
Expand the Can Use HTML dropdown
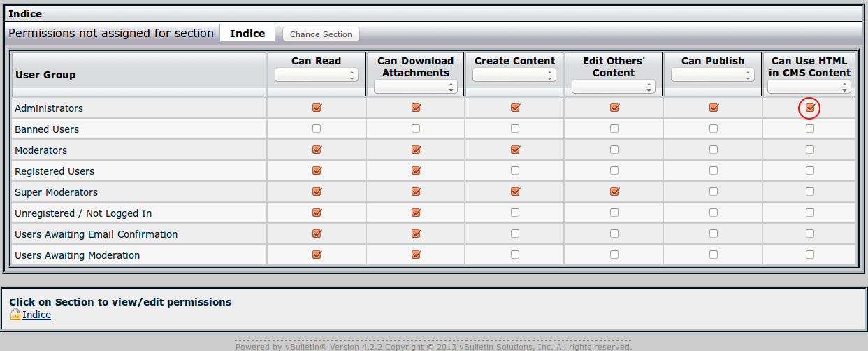pos(811,87)
